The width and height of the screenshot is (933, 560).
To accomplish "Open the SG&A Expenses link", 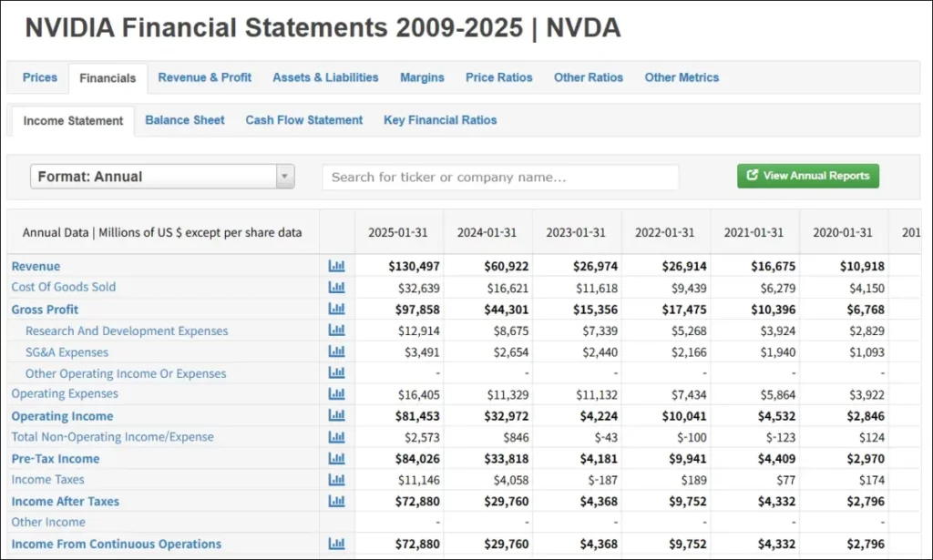I will [67, 351].
